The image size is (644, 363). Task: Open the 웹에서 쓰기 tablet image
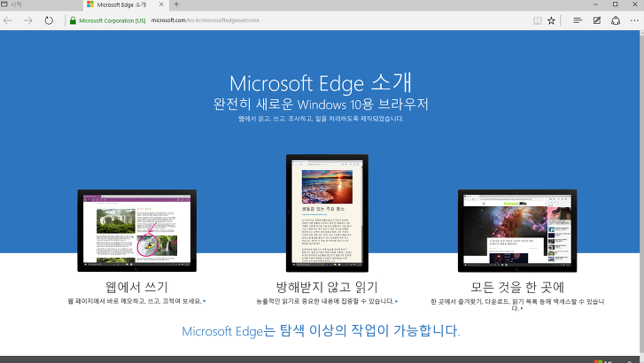136,231
